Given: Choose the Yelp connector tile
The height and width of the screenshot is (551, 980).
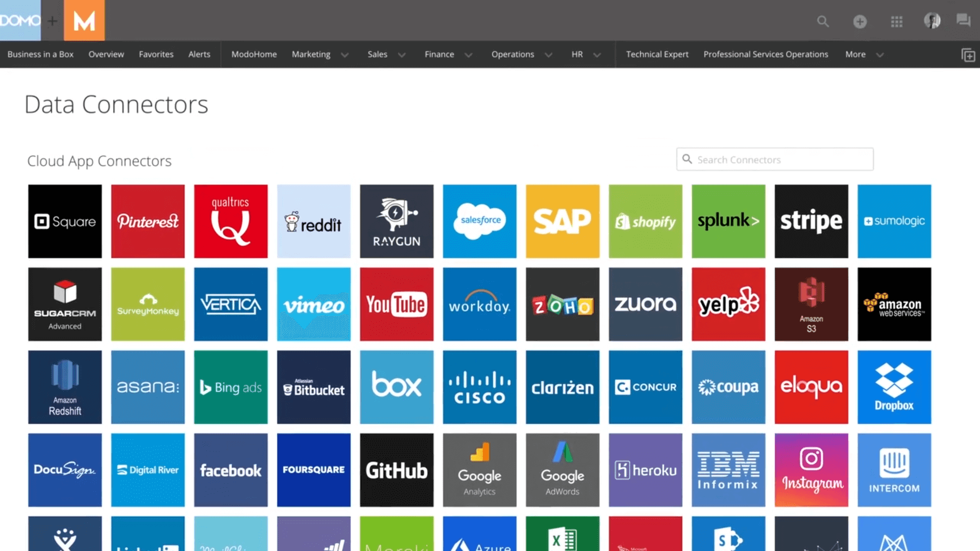Looking at the screenshot, I should pos(728,304).
